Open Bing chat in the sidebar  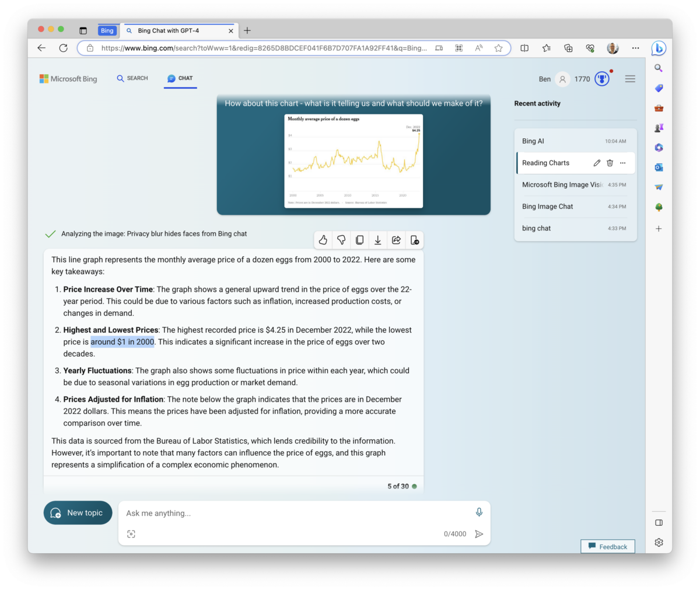(658, 48)
